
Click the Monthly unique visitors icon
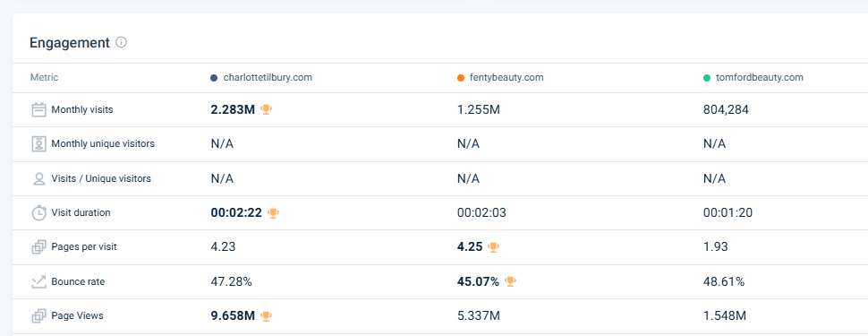38,144
